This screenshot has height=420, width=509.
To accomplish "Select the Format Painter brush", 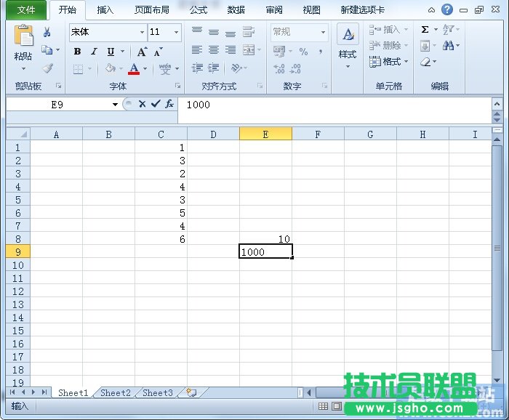I will tap(47, 68).
